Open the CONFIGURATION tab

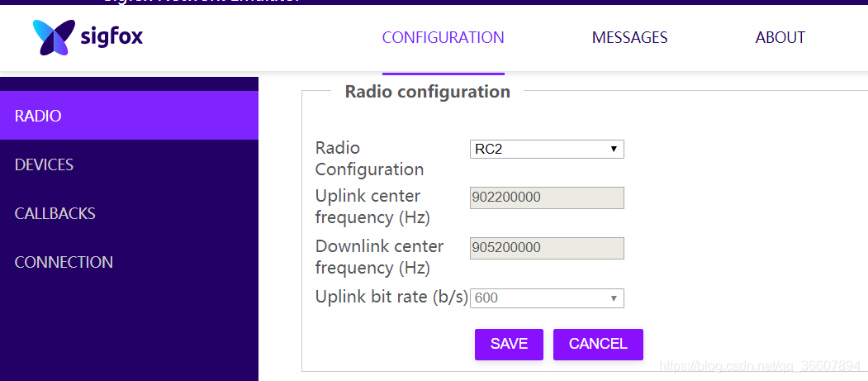click(443, 38)
